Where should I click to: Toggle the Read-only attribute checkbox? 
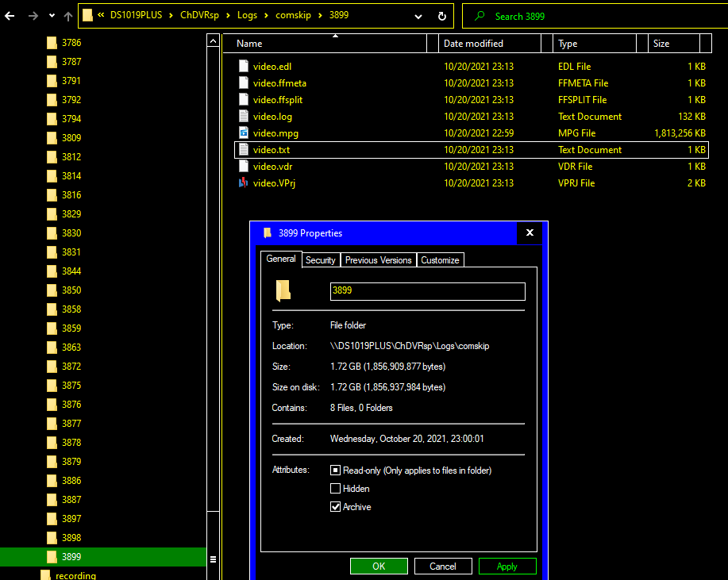[x=335, y=471]
